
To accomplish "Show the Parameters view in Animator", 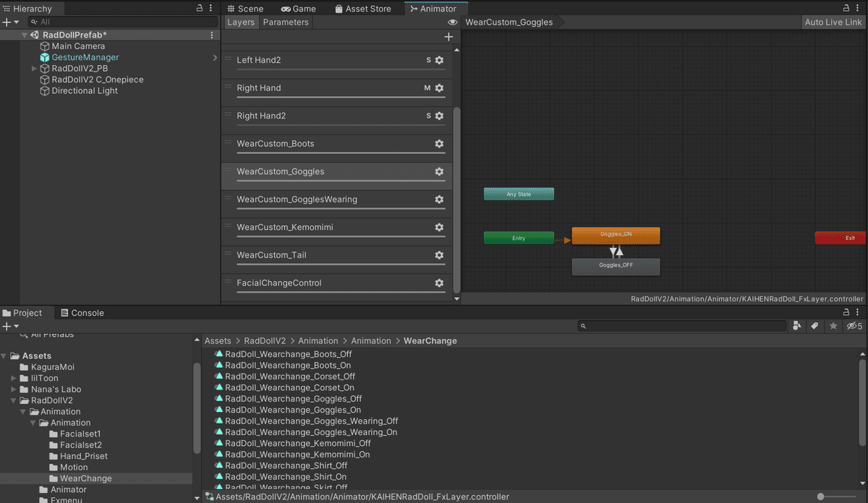I will [286, 22].
